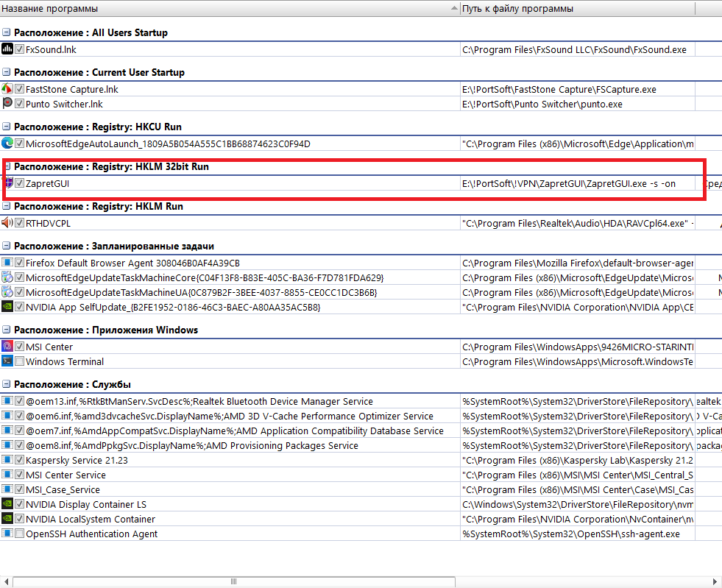Click the horizontal scrollbar at the bottom
The width and height of the screenshot is (722, 588).
(294, 581)
